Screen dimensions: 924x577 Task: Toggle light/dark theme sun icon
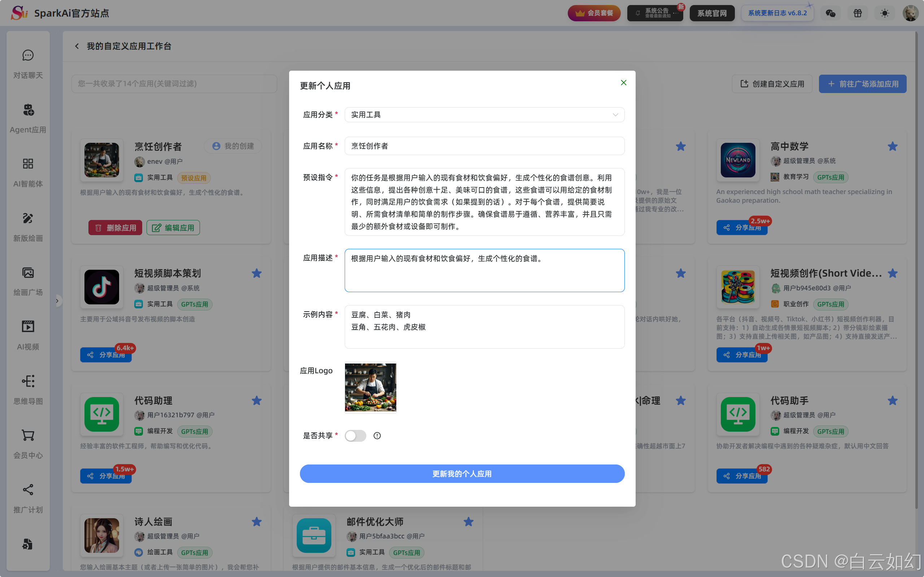885,13
